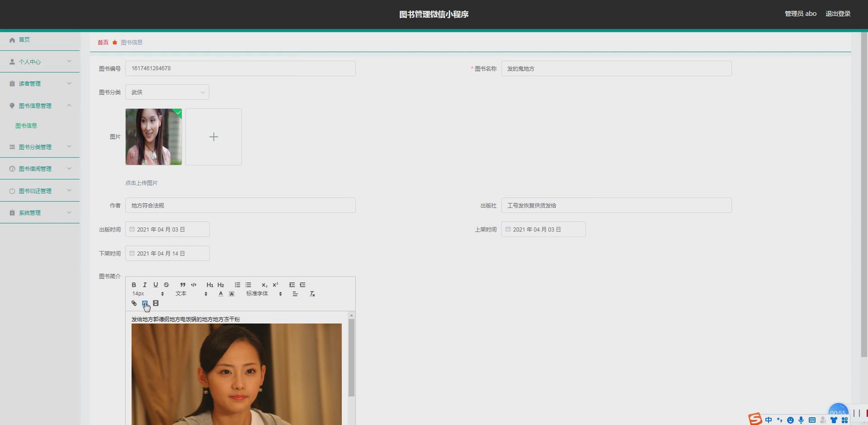Click the editor's vertical scrollbar

click(351, 358)
